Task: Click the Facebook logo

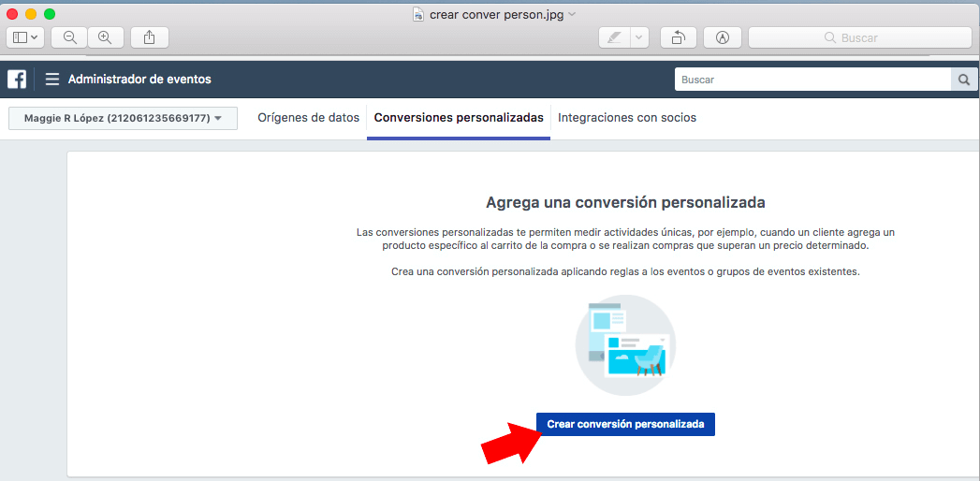Action: [17, 80]
